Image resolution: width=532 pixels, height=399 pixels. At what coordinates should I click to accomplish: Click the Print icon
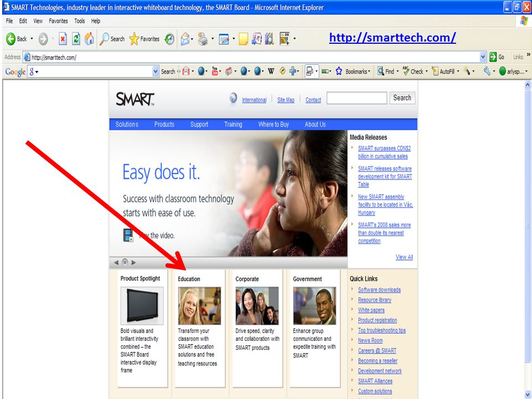[x=203, y=39]
